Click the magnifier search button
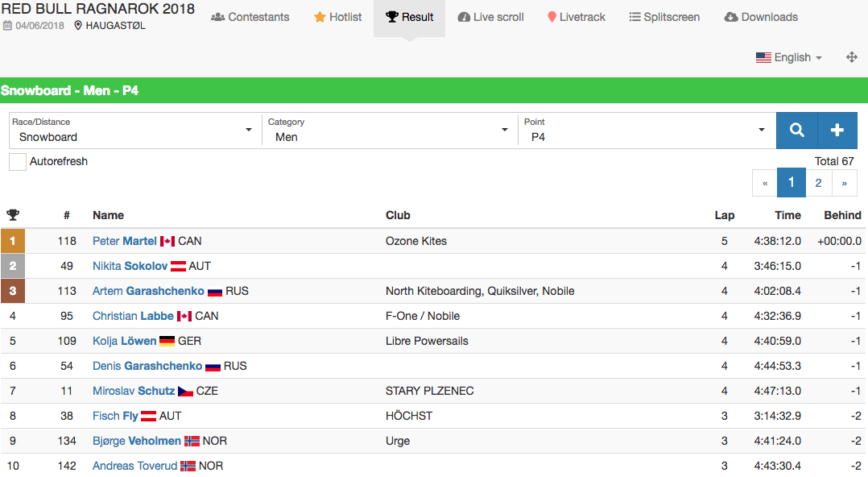 click(796, 131)
